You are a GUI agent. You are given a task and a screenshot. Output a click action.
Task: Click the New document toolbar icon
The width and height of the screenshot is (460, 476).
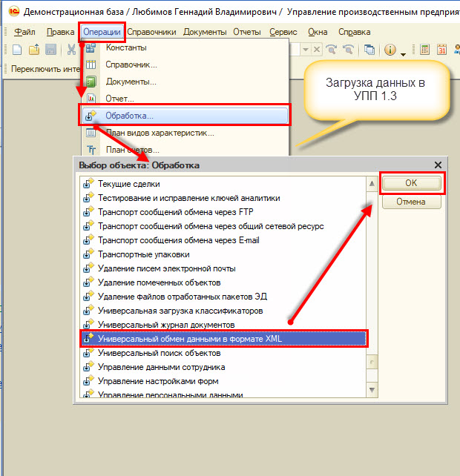coord(17,49)
